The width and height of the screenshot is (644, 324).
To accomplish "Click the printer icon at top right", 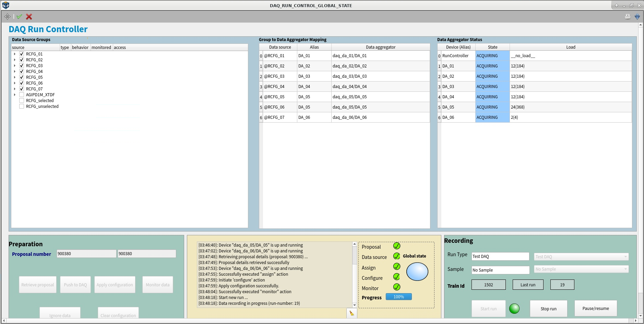I will point(627,16).
